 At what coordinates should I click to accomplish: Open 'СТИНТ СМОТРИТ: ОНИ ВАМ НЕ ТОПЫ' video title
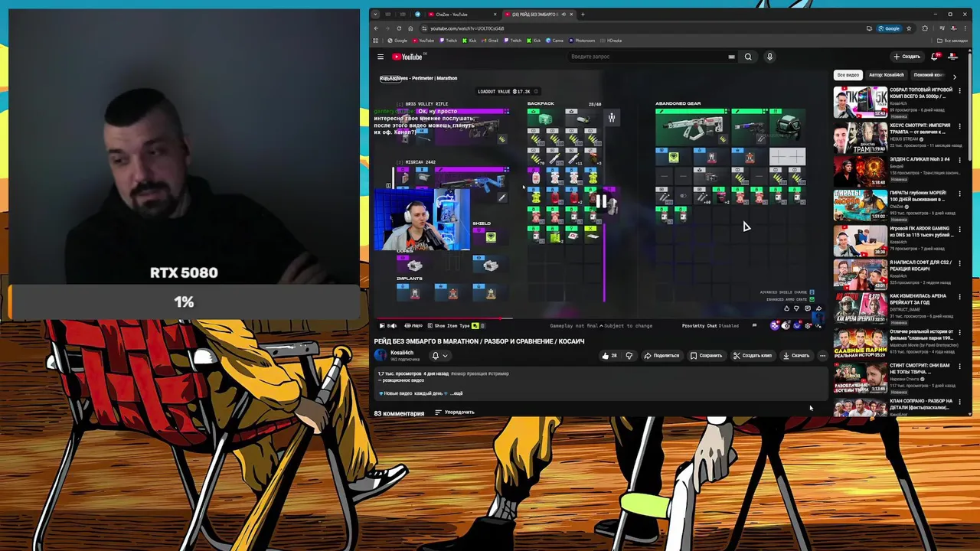coord(920,368)
